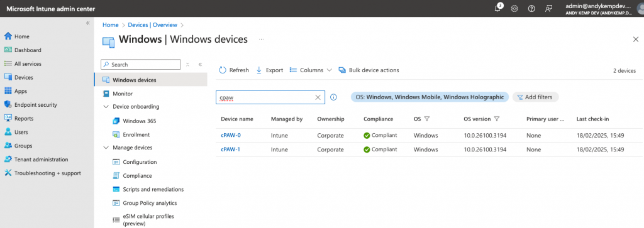The image size is (644, 228).
Task: Open the cPAW-0 device link
Action: pos(230,135)
